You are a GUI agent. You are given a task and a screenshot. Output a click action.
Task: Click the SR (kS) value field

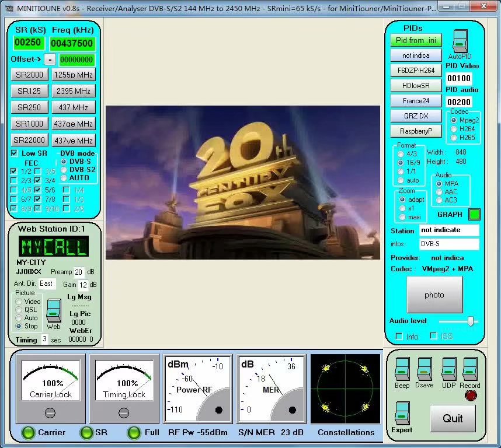(28, 43)
